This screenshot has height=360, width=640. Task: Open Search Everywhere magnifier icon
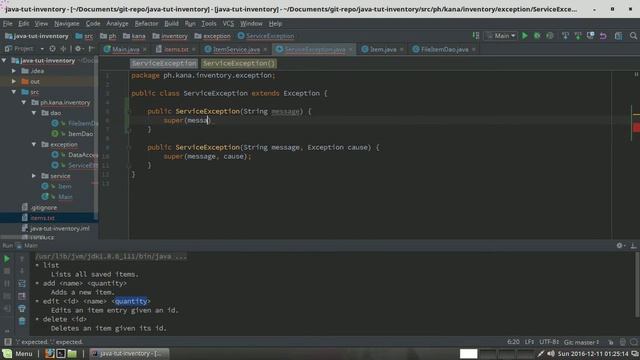pos(633,36)
